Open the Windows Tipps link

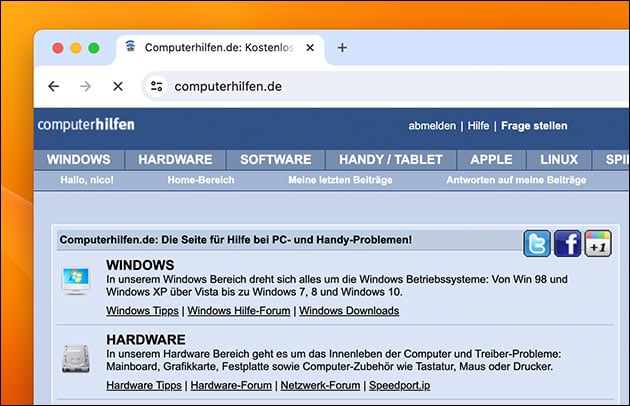143,311
